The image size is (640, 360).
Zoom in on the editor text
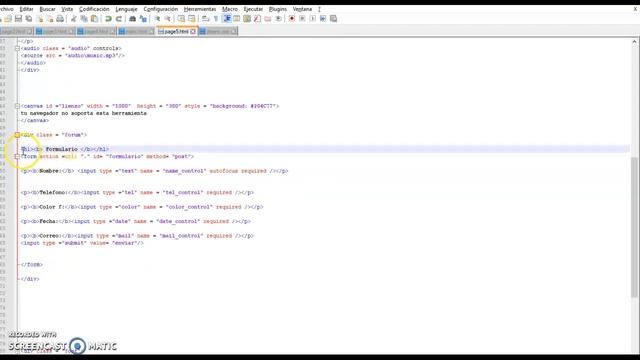coord(157,19)
